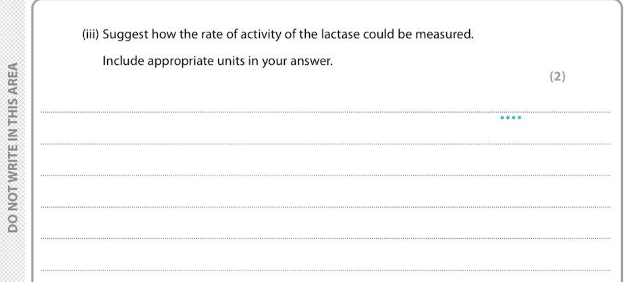Click the fourth dotted answer line
Screen dimensions: 644x282
tap(324, 207)
